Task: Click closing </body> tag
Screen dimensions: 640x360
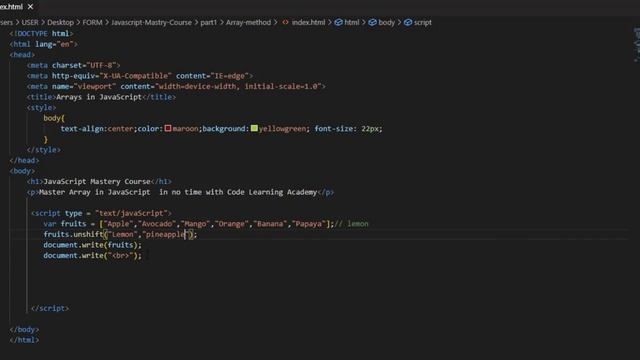Action: [24, 330]
